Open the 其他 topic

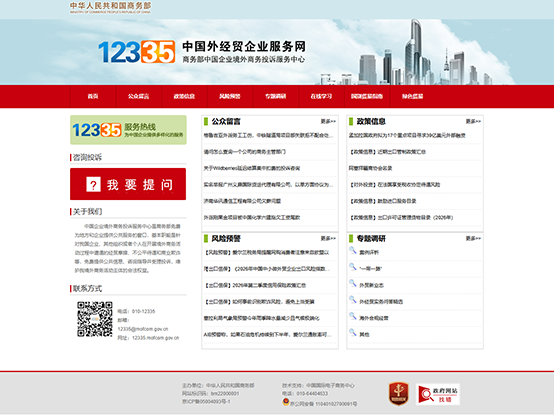point(364,334)
